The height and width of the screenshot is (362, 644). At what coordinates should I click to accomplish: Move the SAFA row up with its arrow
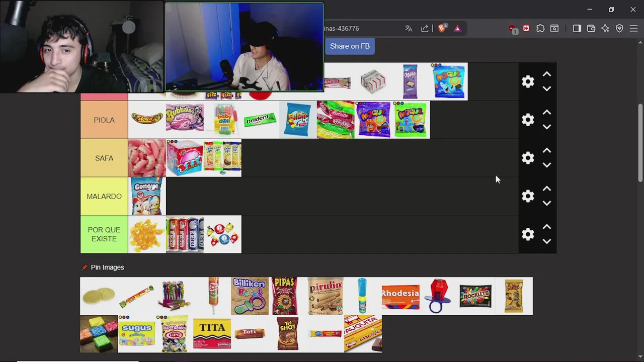[547, 151]
